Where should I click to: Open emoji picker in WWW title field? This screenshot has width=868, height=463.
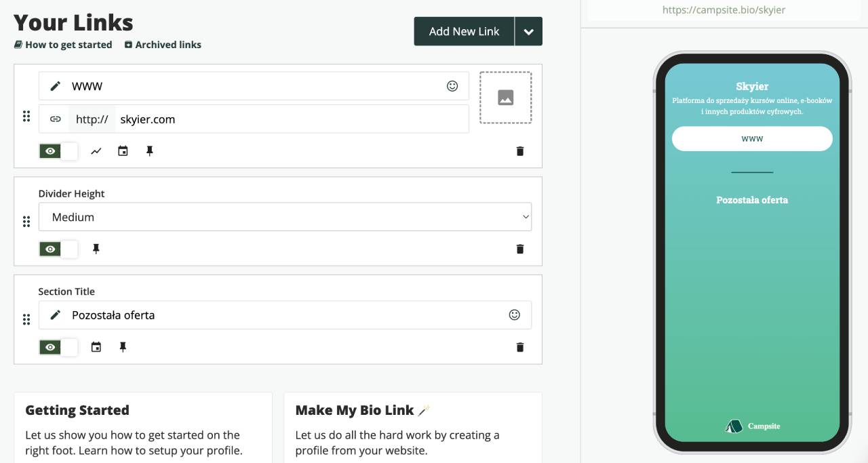click(x=452, y=86)
